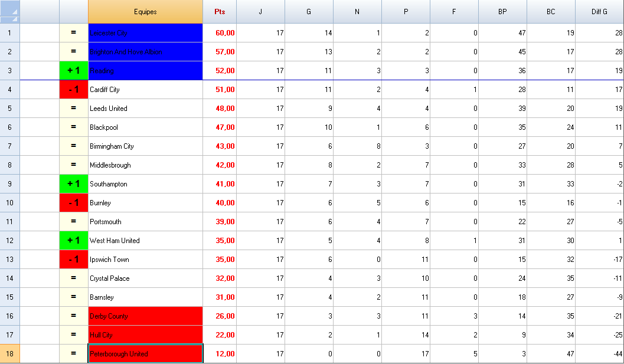Select Hull City's -25 goal difference cell
Image resolution: width=624 pixels, height=364 pixels.
[x=600, y=335]
